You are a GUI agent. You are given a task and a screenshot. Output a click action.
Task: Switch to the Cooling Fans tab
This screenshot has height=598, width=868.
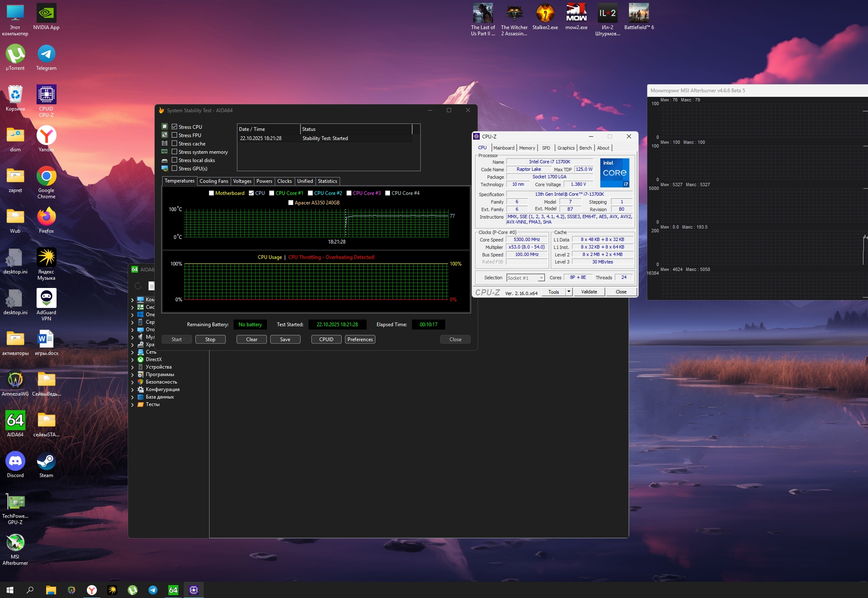(214, 181)
